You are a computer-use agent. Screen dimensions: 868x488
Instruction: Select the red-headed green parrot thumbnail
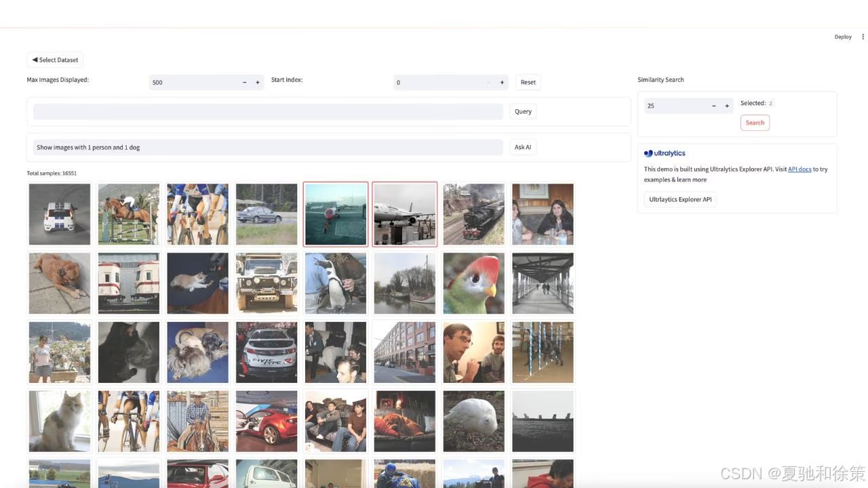pos(474,283)
